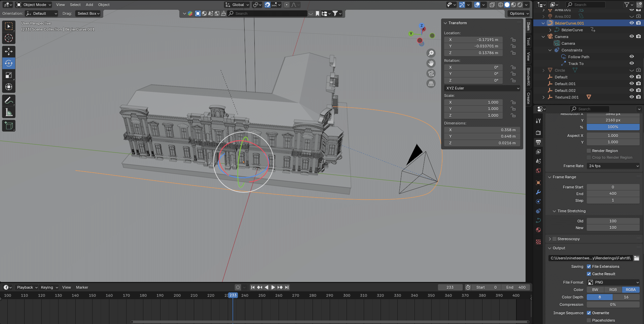
Task: Hide the Circle object in the outliner
Action: coord(632,70)
